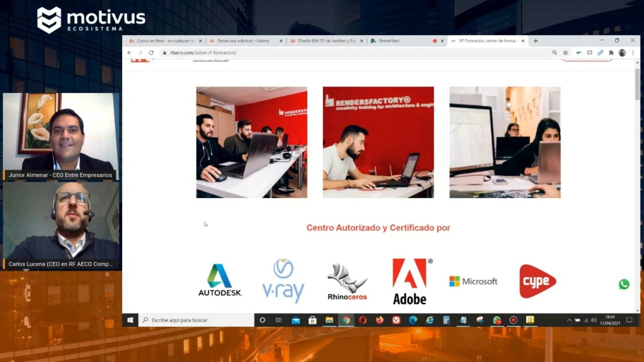This screenshot has width=644, height=362.
Task: Open the Chrome three-dot menu
Action: click(x=633, y=53)
